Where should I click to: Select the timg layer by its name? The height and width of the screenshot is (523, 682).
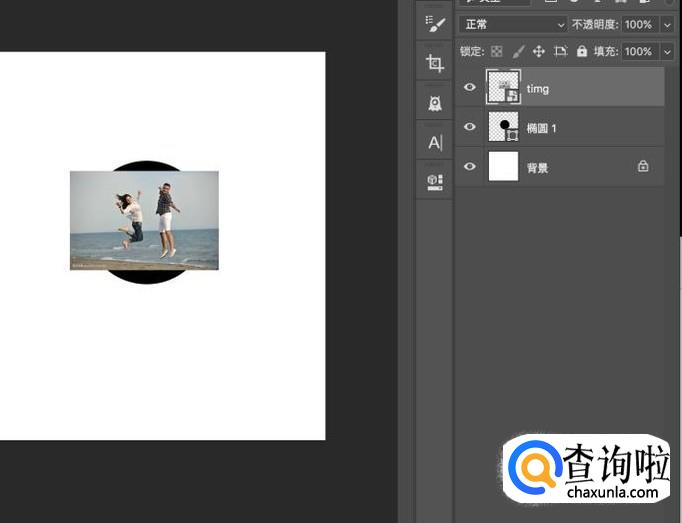tap(538, 89)
